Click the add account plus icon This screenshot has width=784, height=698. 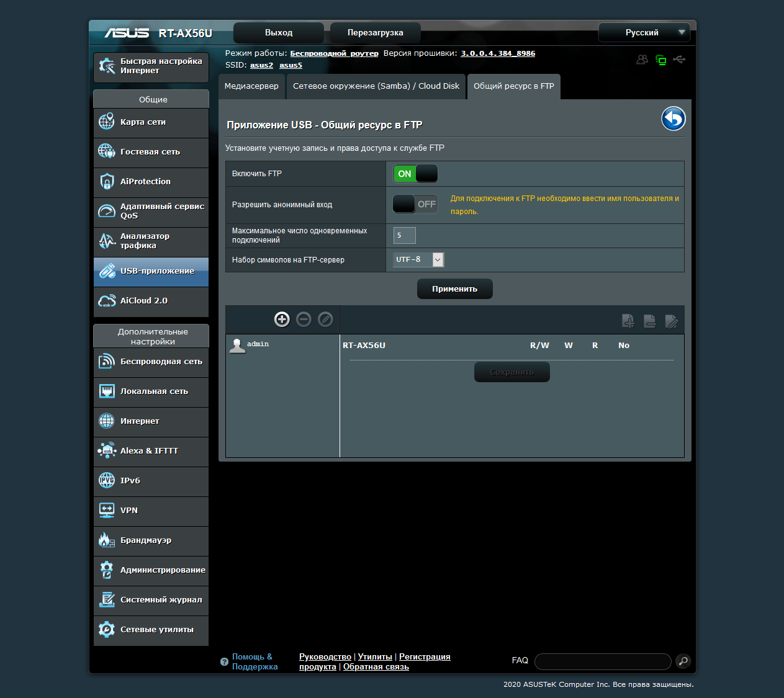[282, 319]
